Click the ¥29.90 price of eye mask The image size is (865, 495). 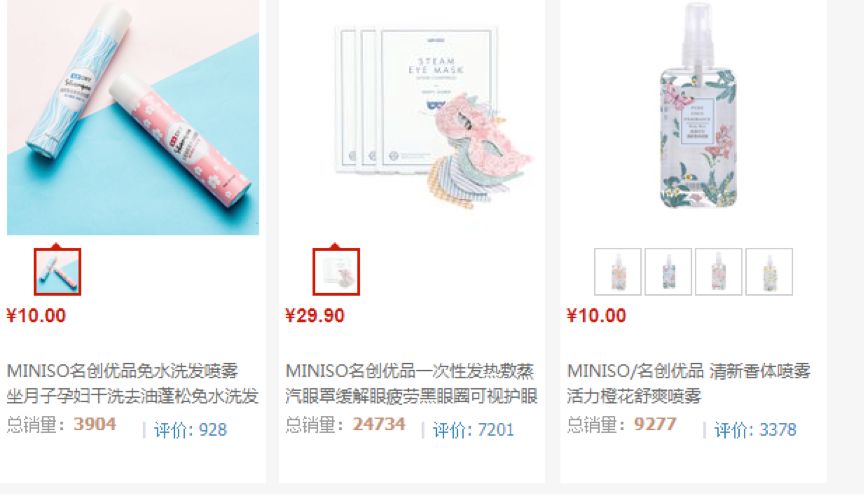[x=315, y=316]
